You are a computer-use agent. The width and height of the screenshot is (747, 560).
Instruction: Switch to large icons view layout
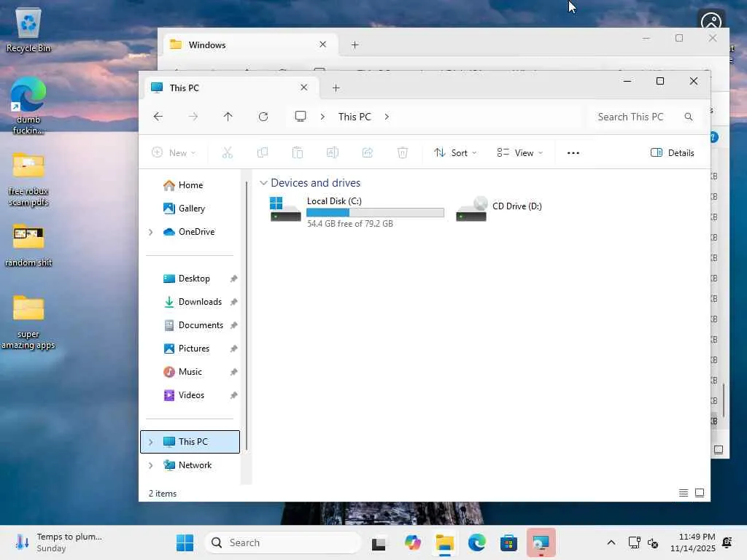pyautogui.click(x=700, y=493)
